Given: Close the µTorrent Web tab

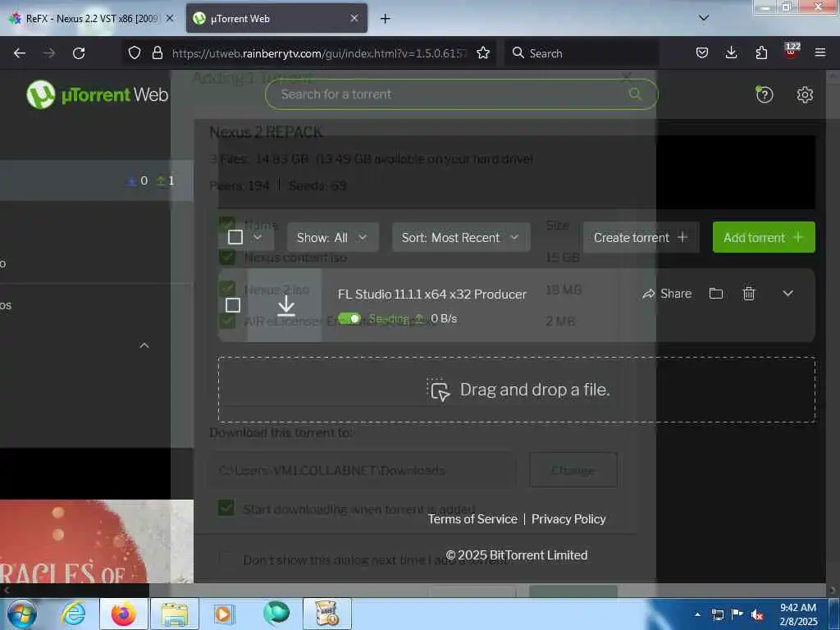Looking at the screenshot, I should pos(354,18).
